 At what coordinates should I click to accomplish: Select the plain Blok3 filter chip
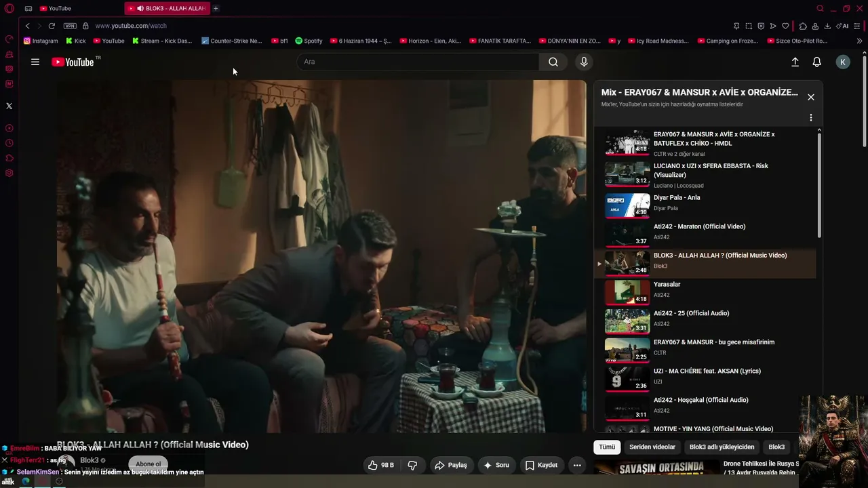point(776,447)
